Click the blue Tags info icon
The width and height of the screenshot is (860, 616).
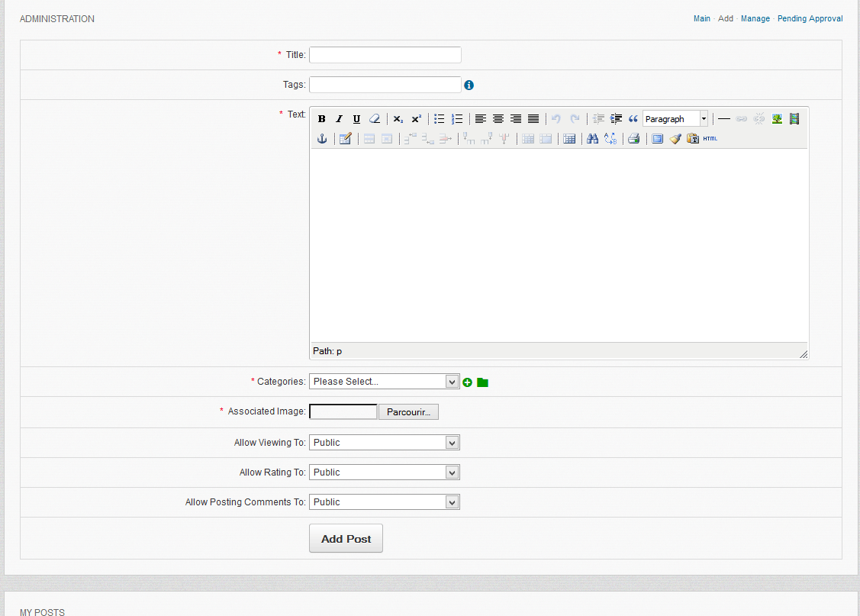tap(469, 85)
